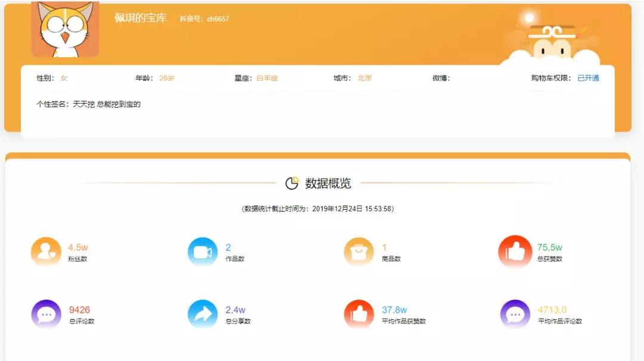Click the data cutoff timestamp 2019年12月24日 15:53:58

(351, 209)
